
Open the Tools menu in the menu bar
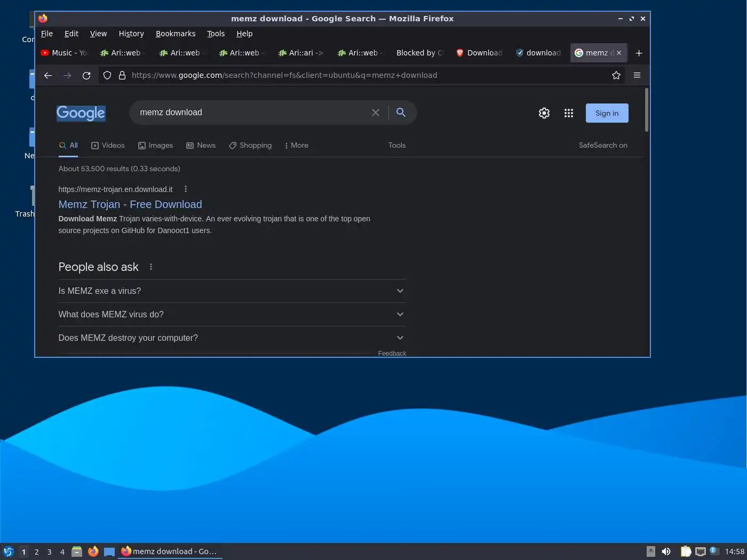click(x=216, y=34)
